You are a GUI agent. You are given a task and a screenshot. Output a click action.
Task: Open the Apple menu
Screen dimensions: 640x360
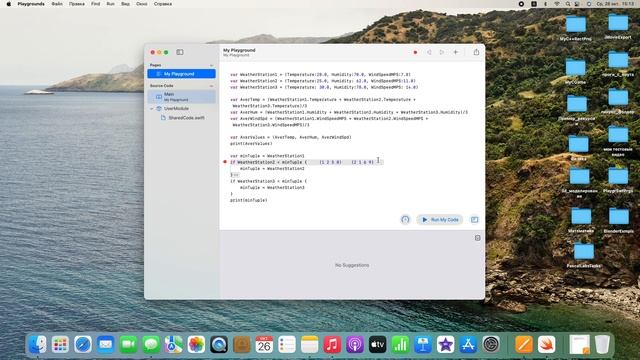click(9, 4)
